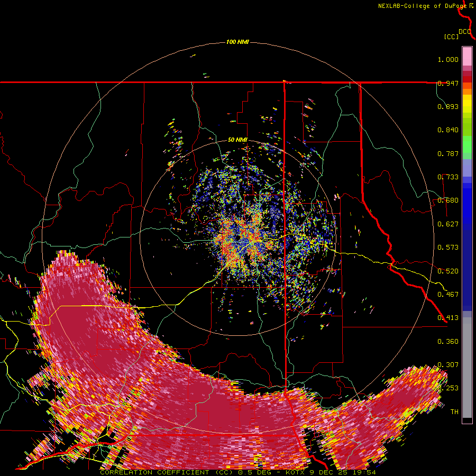The width and height of the screenshot is (476, 476).
Task: Click the 0.733 scale value
Action: pyautogui.click(x=448, y=177)
